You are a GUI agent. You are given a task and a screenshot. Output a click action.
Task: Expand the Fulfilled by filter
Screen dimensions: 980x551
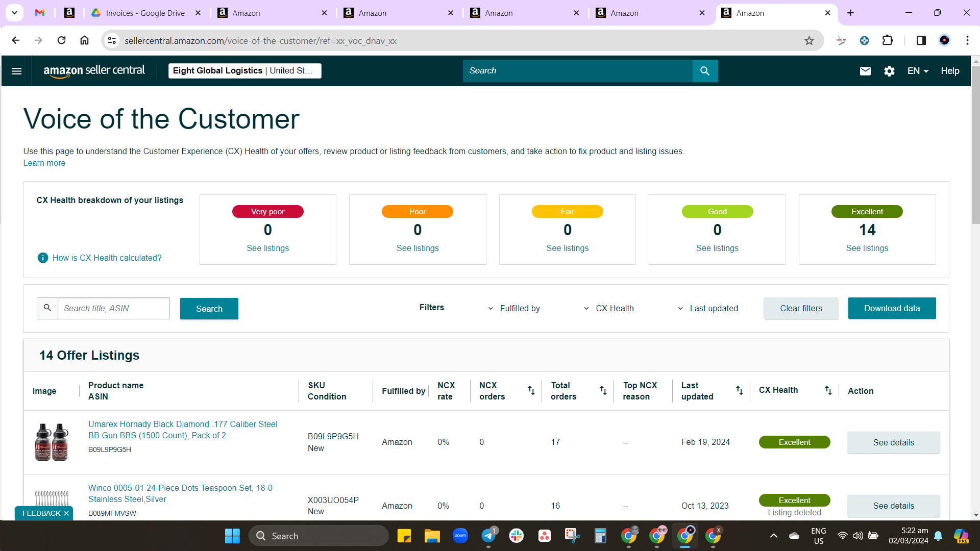(x=513, y=308)
